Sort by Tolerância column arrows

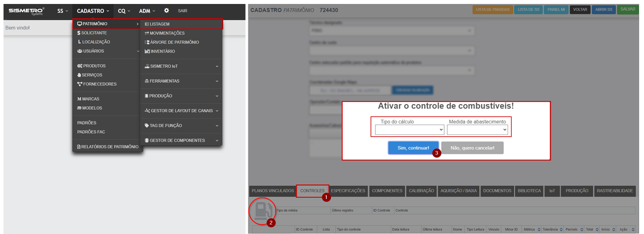coord(562,230)
